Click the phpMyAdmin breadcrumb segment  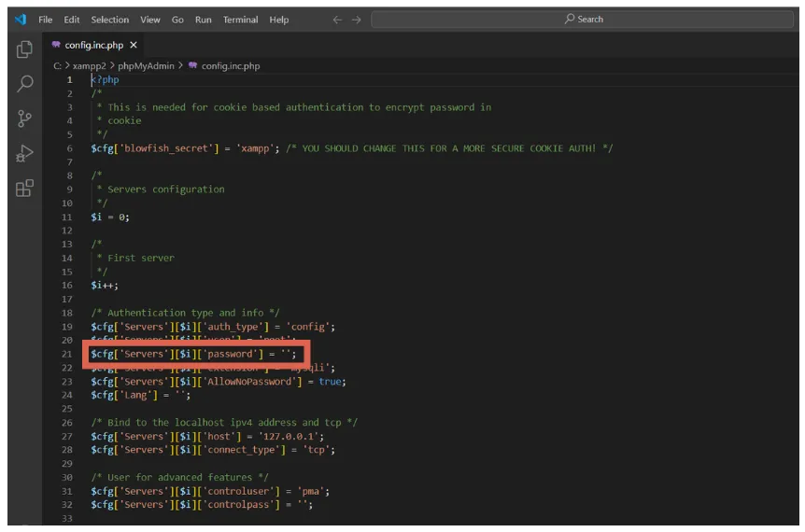click(146, 65)
